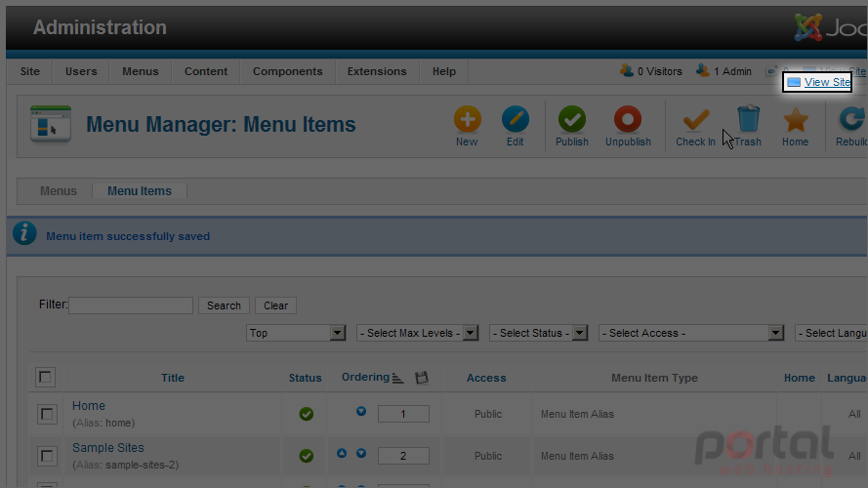
Task: Open the Select Status dropdown
Action: pyautogui.click(x=538, y=333)
